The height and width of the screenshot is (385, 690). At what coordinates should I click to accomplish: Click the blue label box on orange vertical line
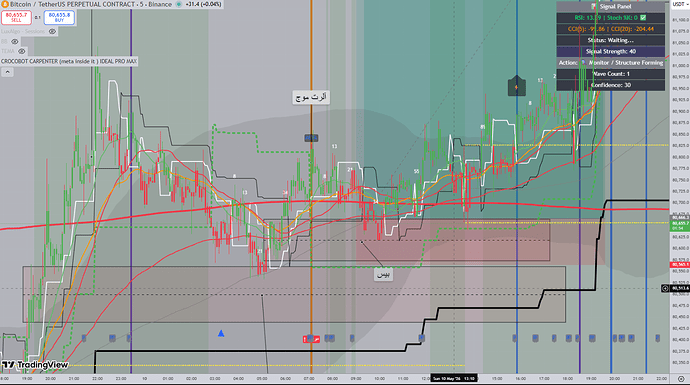click(311, 138)
